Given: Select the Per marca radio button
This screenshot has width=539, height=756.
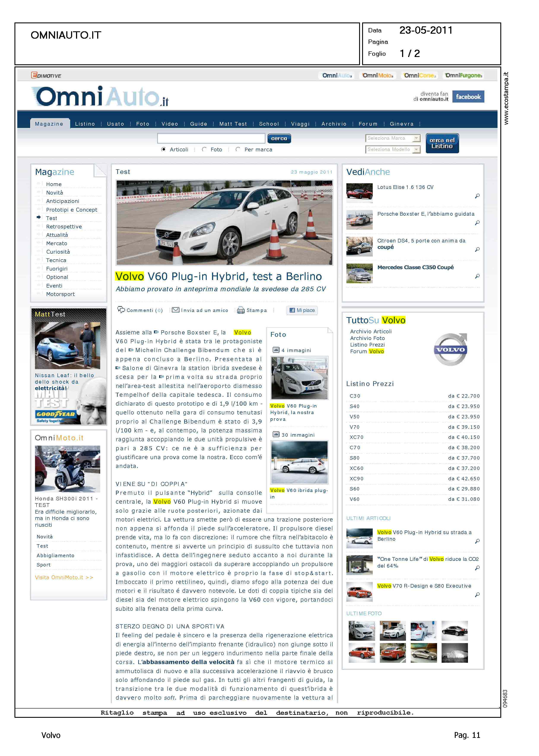Looking at the screenshot, I should (238, 149).
